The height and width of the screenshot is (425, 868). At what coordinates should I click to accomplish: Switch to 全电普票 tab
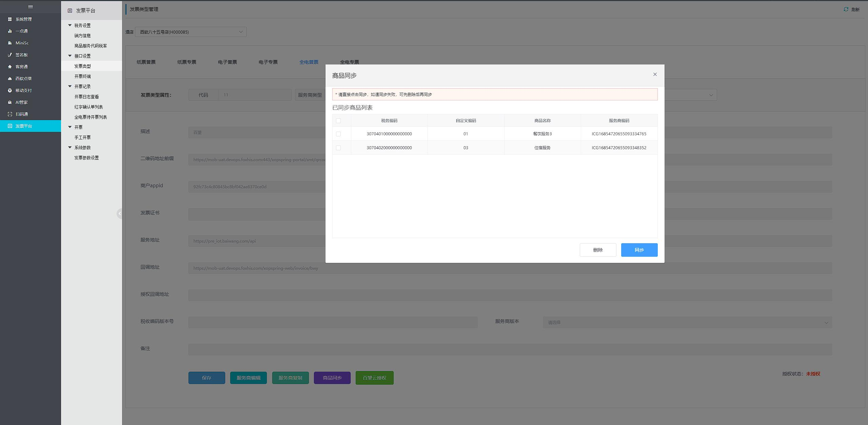(309, 62)
